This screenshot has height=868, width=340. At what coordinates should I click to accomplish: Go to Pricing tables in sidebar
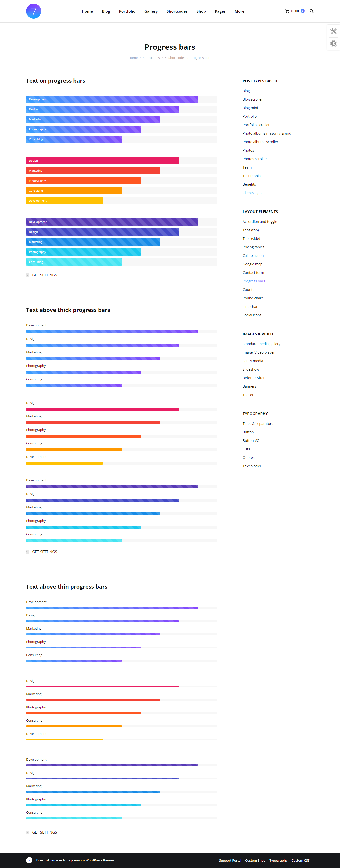[253, 247]
